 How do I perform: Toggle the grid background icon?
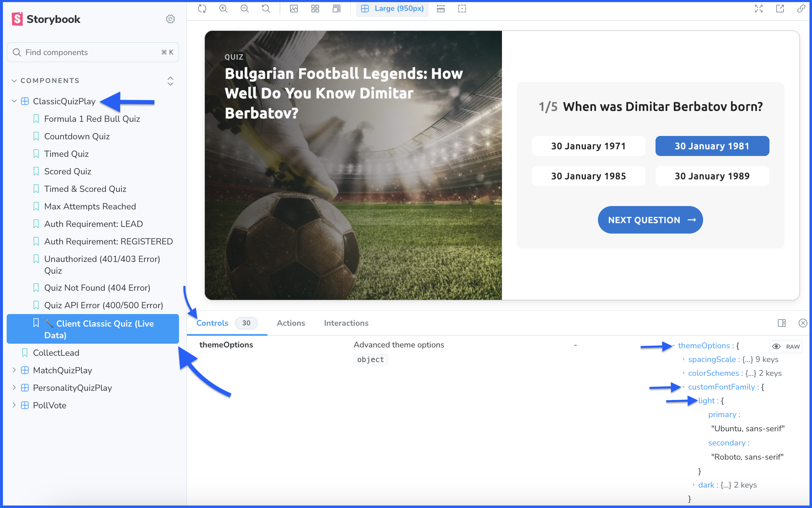315,9
